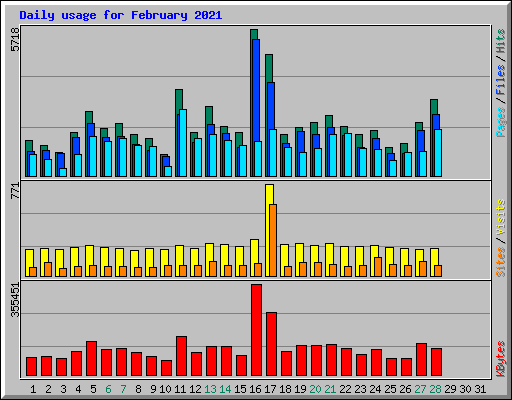This screenshot has width=512, height=400.
Task: Select day 2 on the x-axis
Action: 48,389
